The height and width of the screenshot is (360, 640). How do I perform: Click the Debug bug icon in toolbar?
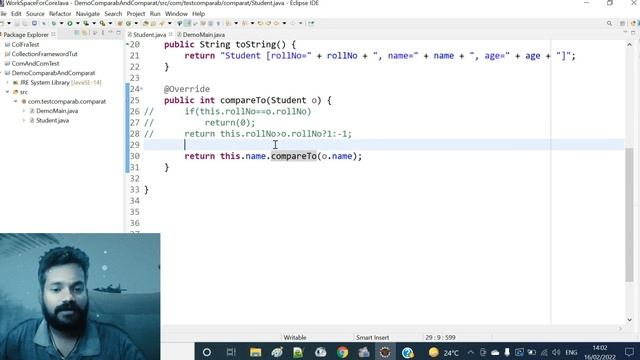click(53, 23)
